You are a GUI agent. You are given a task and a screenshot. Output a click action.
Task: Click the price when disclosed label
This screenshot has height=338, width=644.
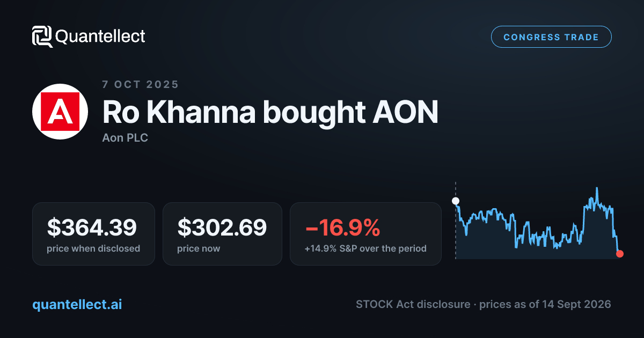[93, 248]
